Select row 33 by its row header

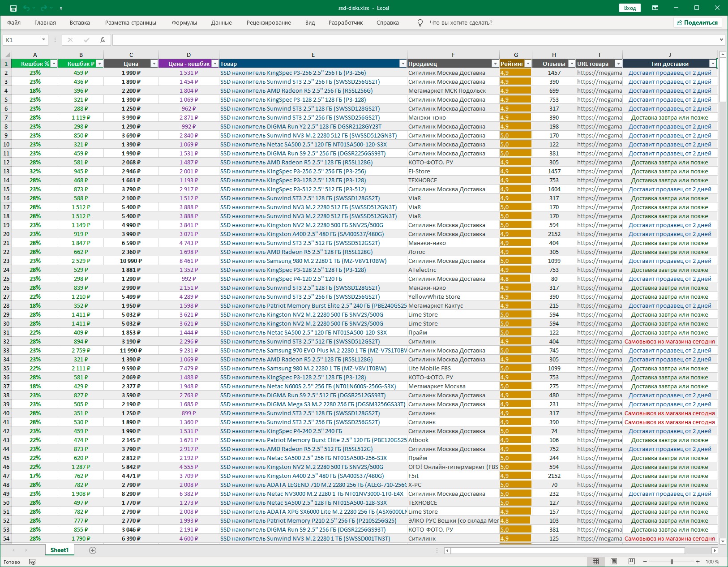pos(6,350)
